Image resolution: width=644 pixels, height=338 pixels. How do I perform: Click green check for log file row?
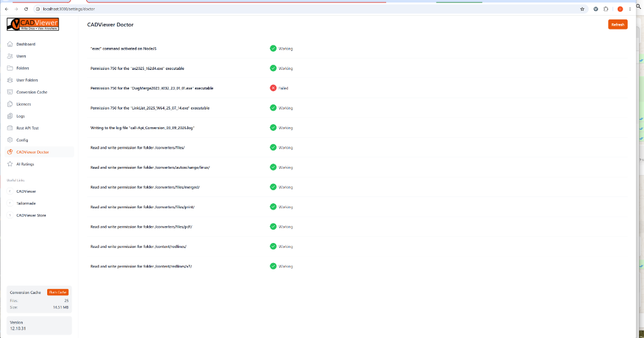pos(273,128)
